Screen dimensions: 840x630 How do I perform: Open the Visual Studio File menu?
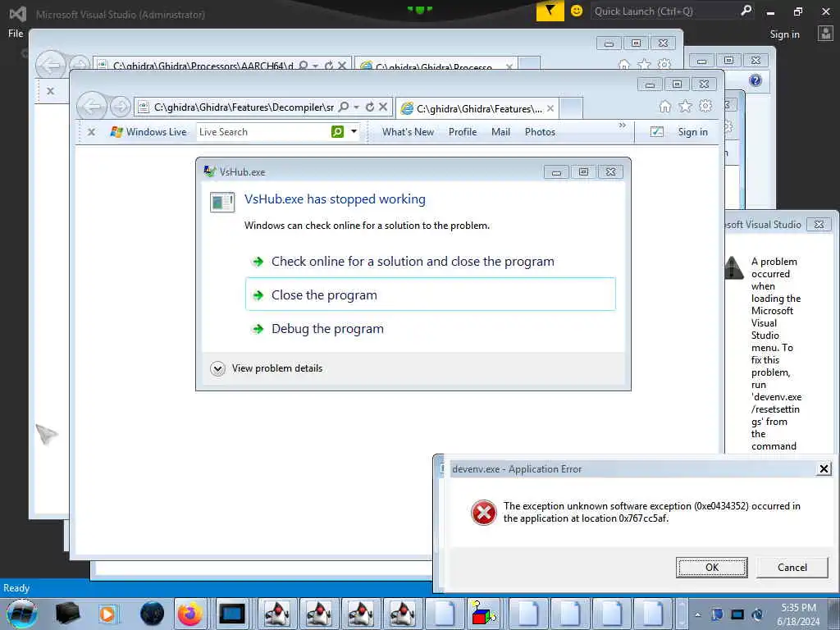tap(16, 34)
